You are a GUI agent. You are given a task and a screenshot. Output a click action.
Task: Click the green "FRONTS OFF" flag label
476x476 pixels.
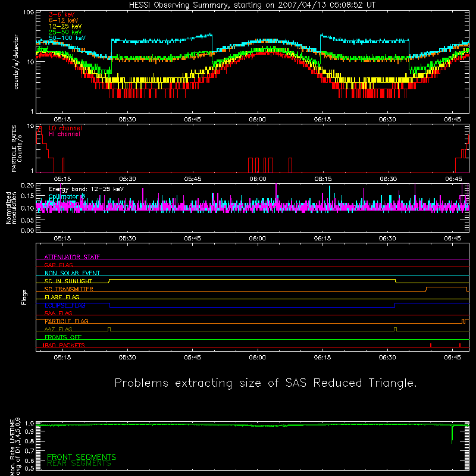point(63,337)
